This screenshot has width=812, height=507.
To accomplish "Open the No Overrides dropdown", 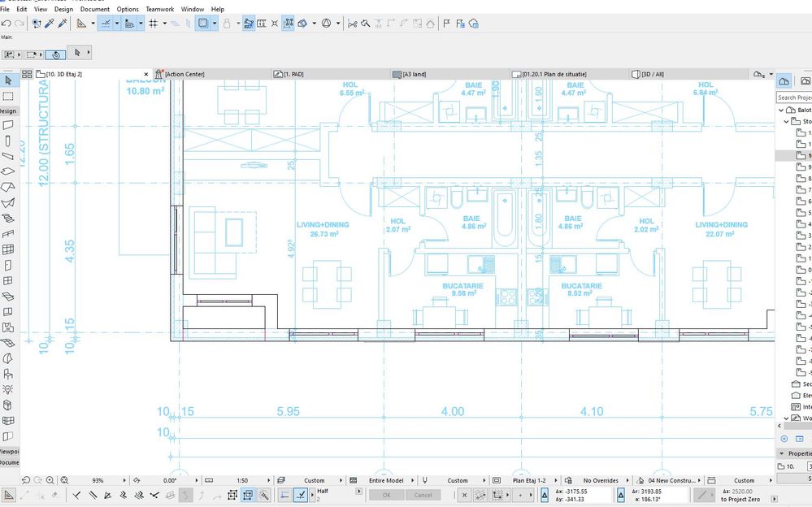I will tap(600, 480).
